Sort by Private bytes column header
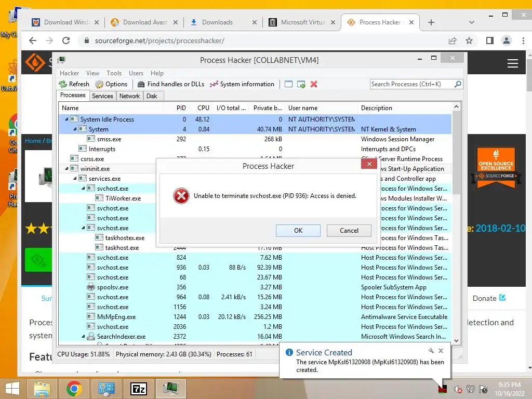 tap(268, 108)
